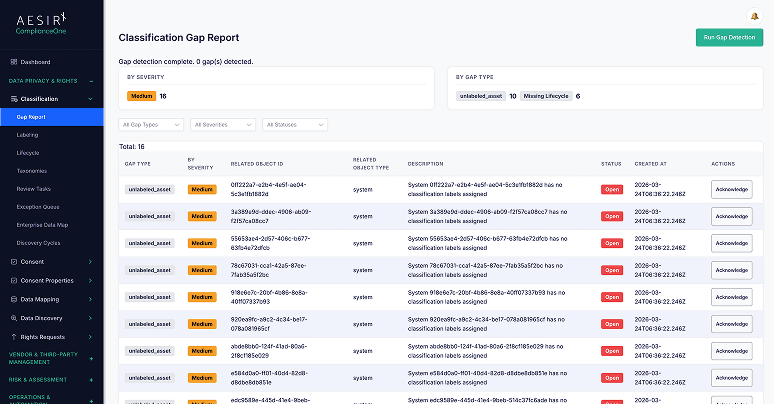This screenshot has height=404, width=774.
Task: Open the Taxonomies page
Action: coord(32,171)
